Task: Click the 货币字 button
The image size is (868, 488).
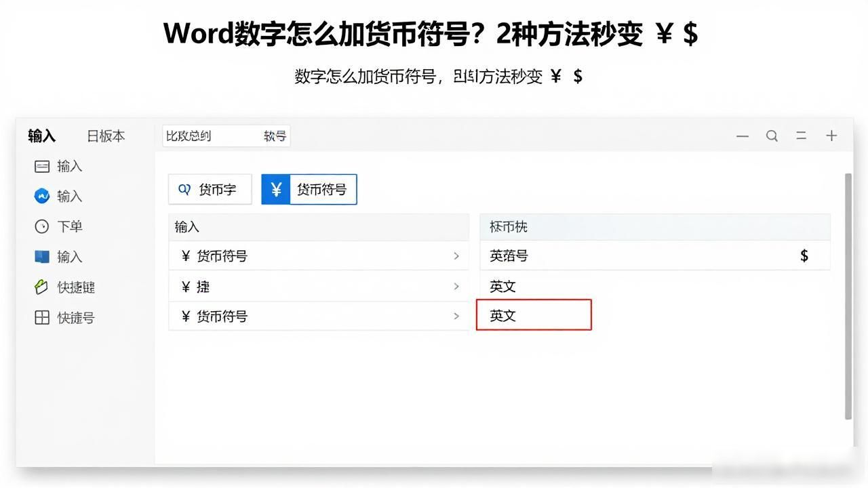Action: pos(210,189)
